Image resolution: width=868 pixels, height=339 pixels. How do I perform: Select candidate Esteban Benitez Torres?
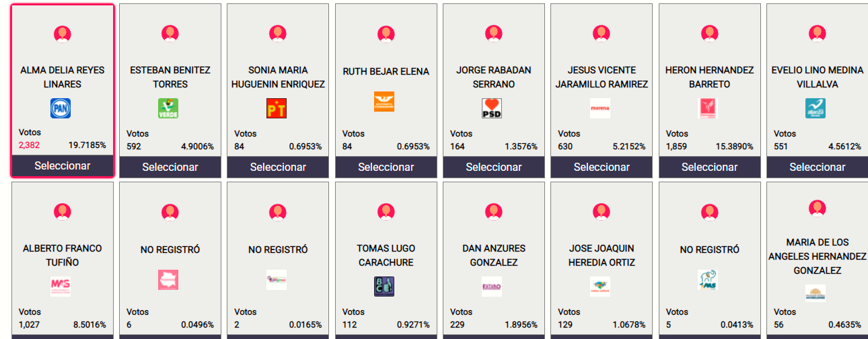click(170, 167)
